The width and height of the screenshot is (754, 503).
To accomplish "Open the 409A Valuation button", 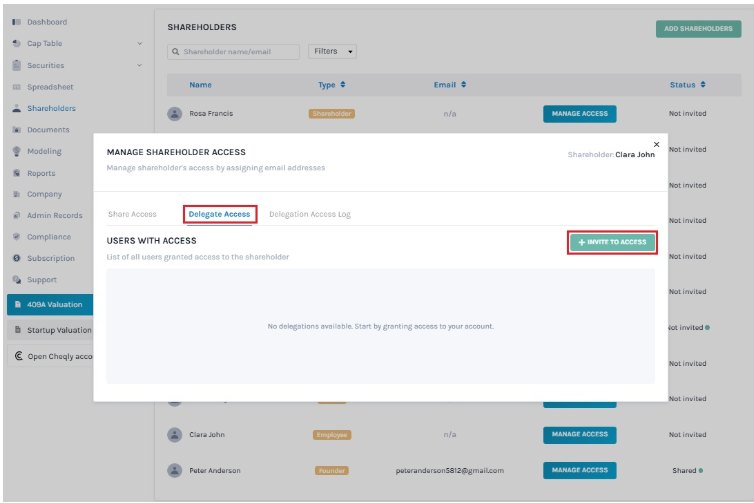I will click(x=50, y=304).
